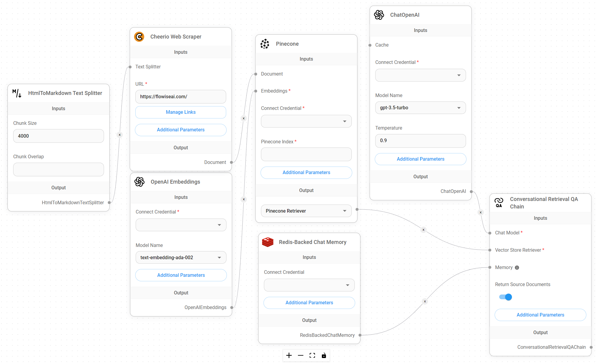
Task: Open the ChatOpenAI Additional Parameters button
Action: (x=420, y=159)
